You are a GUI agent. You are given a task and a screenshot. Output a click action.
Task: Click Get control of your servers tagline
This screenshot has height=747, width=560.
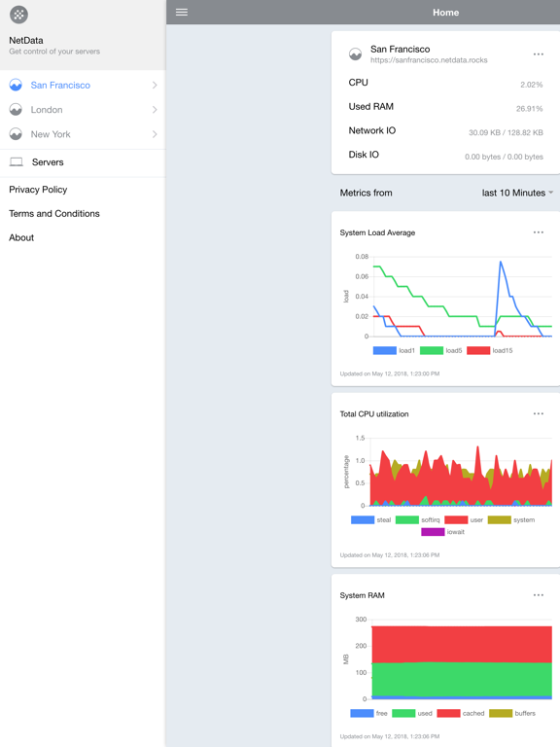[54, 52]
